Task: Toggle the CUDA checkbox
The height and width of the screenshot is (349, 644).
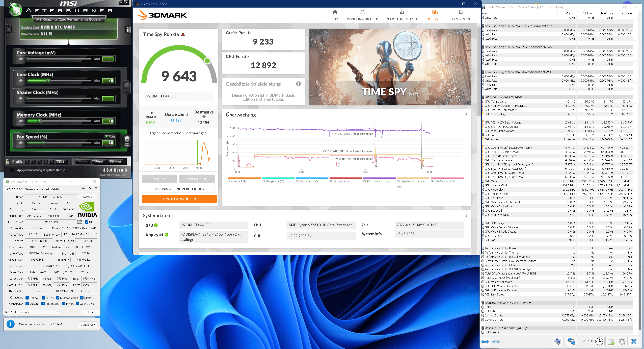Action: click(43, 298)
